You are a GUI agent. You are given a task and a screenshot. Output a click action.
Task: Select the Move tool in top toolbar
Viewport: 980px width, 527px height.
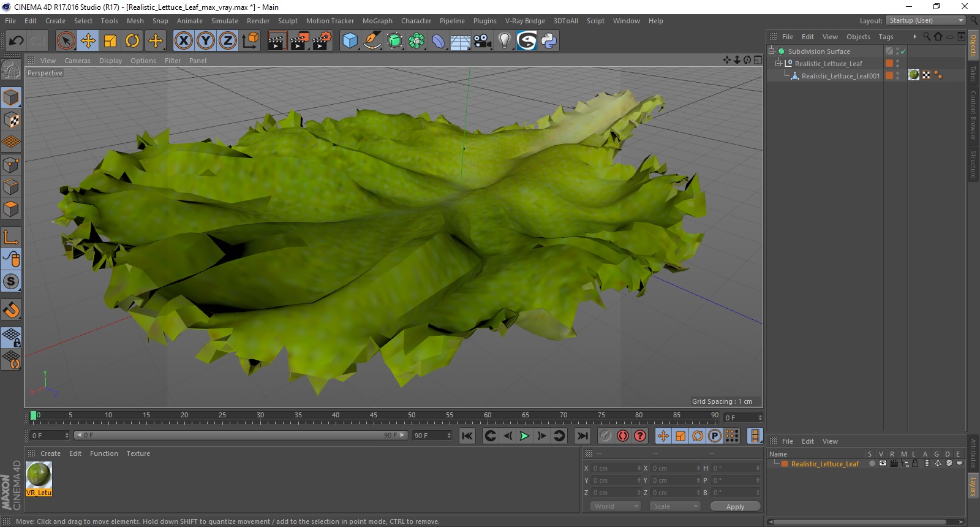pos(88,41)
